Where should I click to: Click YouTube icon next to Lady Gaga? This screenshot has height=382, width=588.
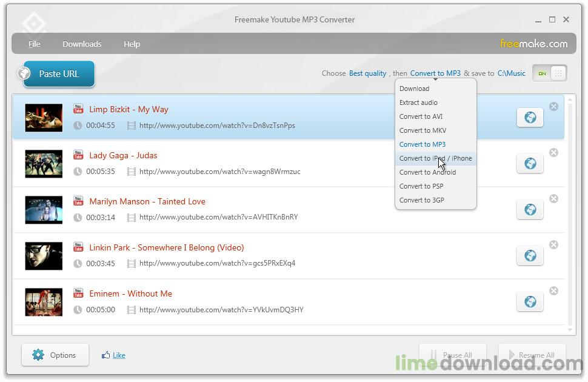[x=78, y=155]
